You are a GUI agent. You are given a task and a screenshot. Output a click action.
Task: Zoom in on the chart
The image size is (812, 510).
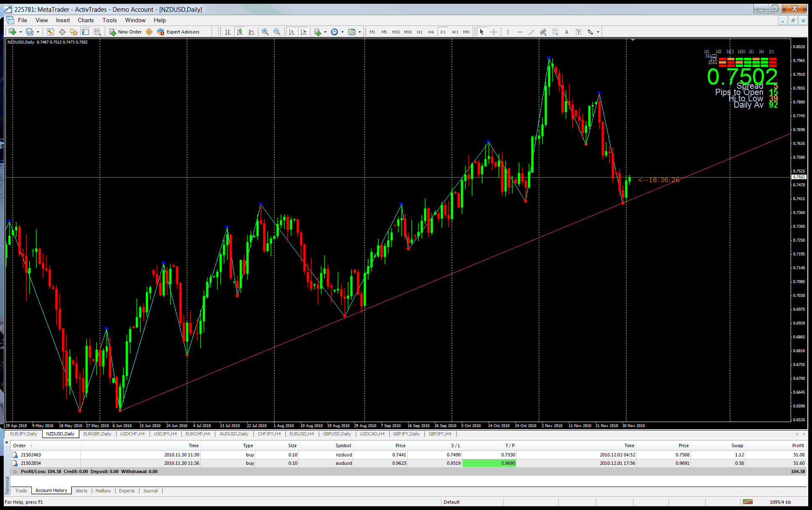pos(265,32)
